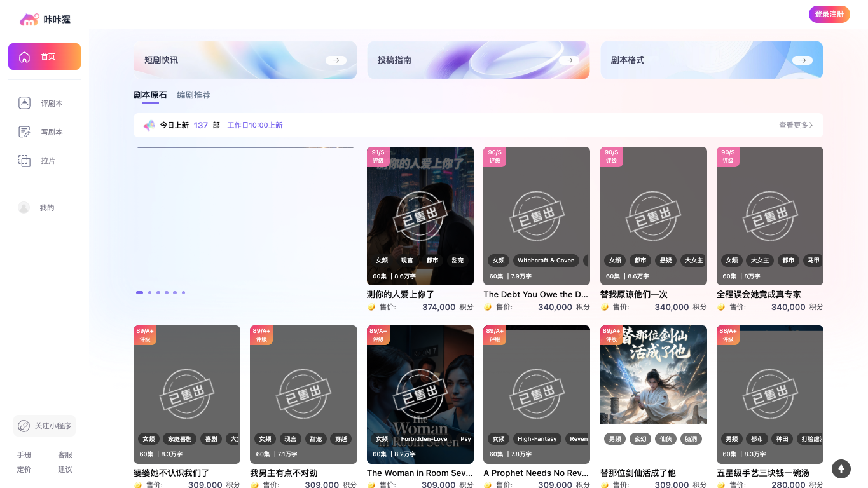This screenshot has width=868, height=488.
Task: Click the 工作日10:00上新 text
Action: [x=255, y=125]
